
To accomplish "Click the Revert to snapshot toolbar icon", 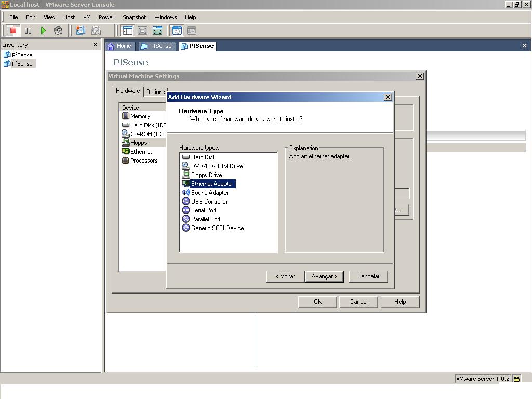I will [96, 31].
